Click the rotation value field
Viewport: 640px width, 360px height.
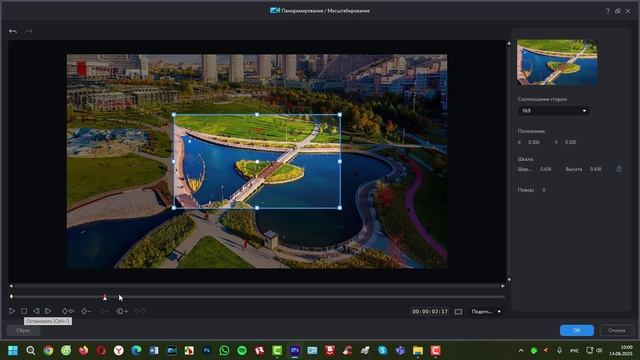pyautogui.click(x=544, y=190)
